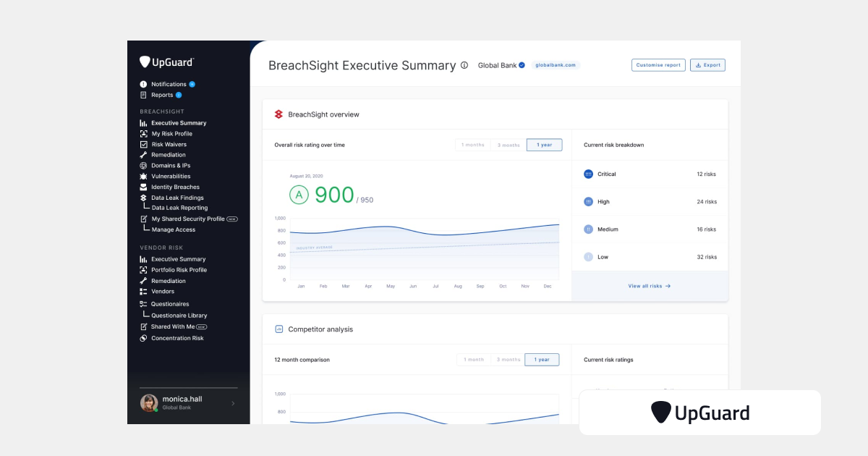Click the Low severity icon
This screenshot has width=868, height=456.
pos(588,257)
